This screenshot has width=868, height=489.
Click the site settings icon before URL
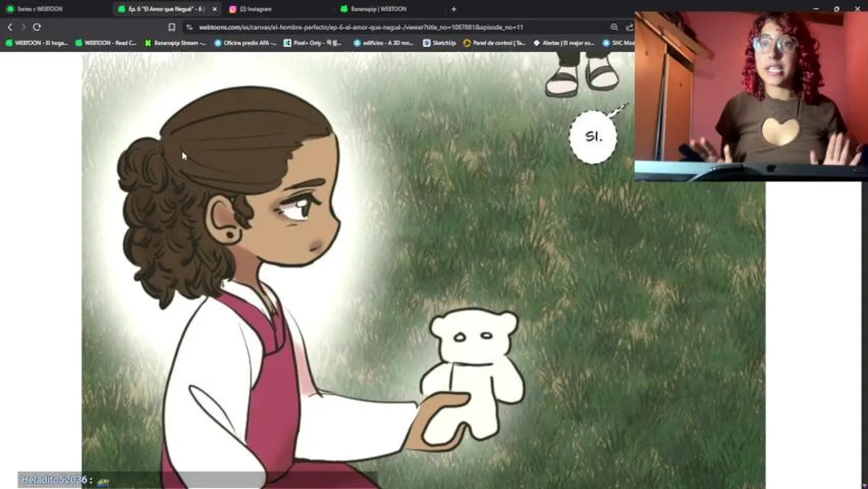[189, 27]
